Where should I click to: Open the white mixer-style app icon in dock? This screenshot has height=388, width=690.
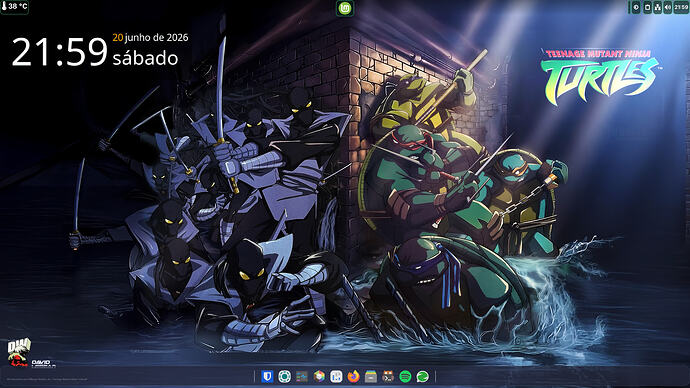336,377
